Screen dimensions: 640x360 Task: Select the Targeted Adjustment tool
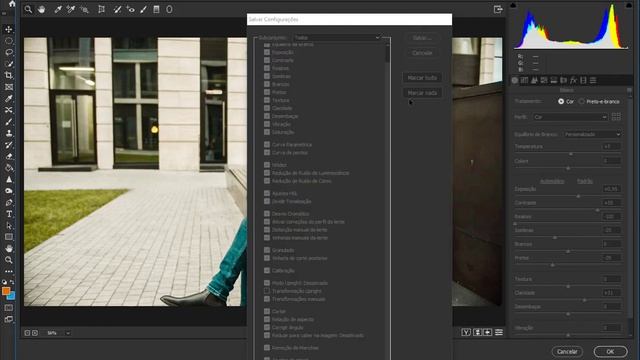click(x=84, y=9)
